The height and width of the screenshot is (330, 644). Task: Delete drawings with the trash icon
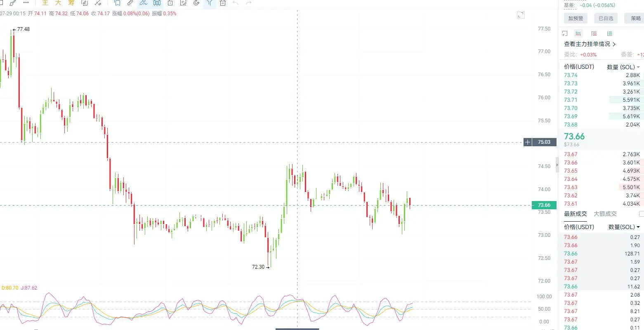[x=223, y=3]
